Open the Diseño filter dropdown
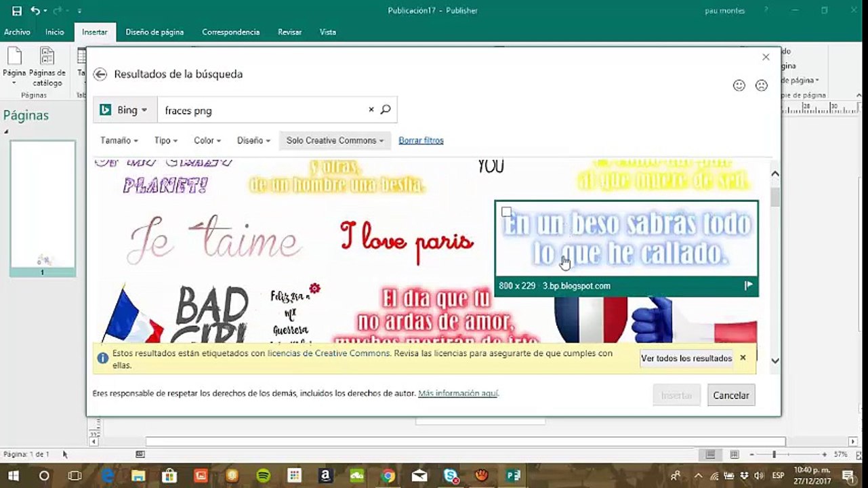Image resolution: width=868 pixels, height=488 pixels. 253,140
